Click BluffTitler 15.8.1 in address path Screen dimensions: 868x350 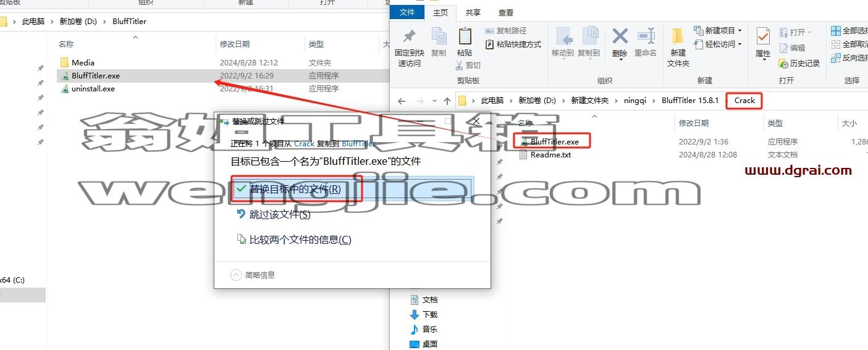[690, 101]
